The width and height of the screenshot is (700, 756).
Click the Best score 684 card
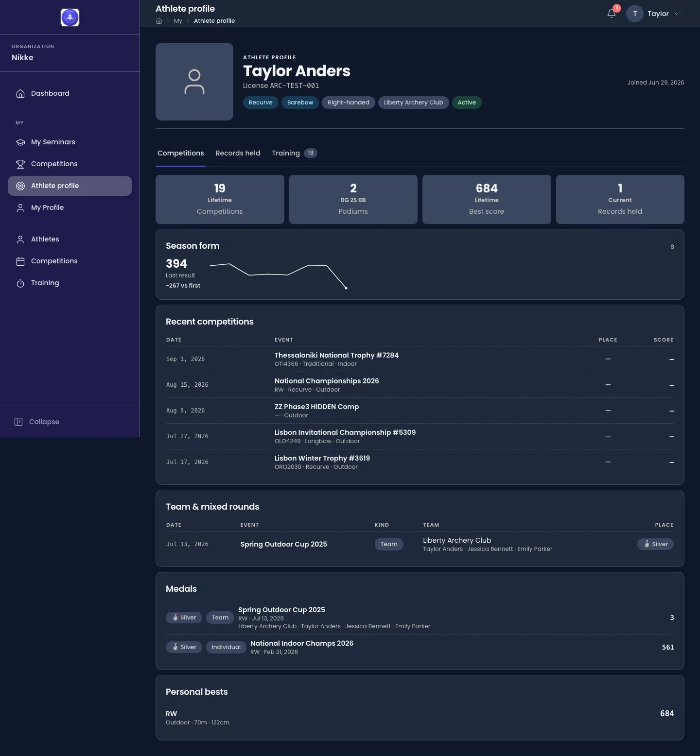coord(487,199)
